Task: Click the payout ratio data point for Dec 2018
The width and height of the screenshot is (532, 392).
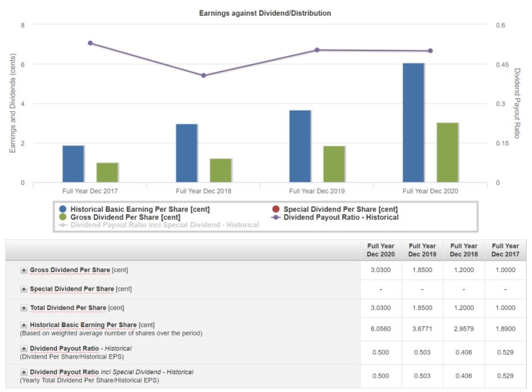Action: point(204,75)
